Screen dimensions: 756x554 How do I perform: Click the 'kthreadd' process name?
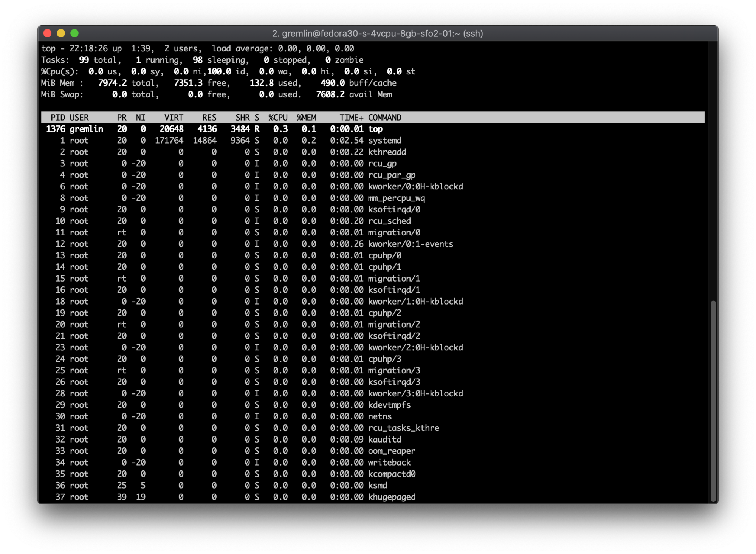pyautogui.click(x=387, y=152)
